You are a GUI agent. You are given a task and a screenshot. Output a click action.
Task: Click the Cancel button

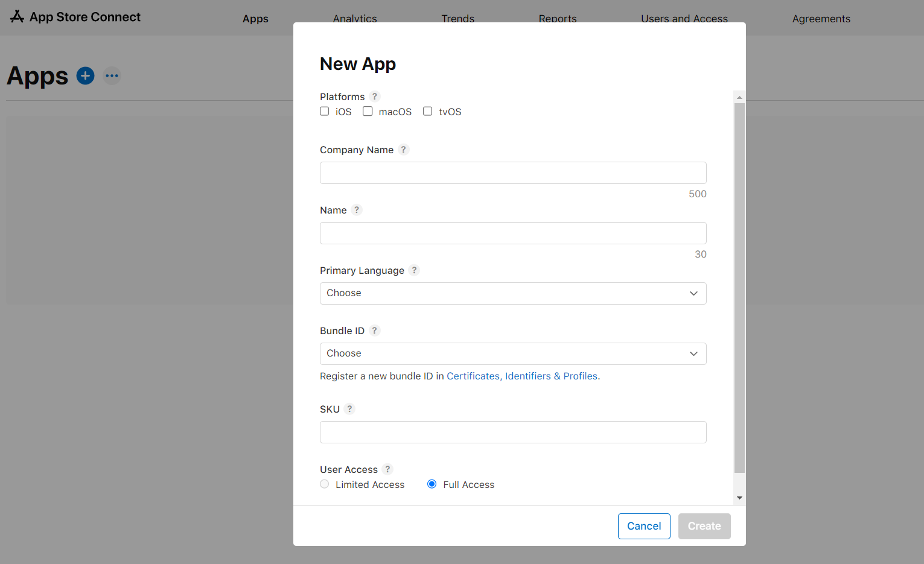[644, 526]
